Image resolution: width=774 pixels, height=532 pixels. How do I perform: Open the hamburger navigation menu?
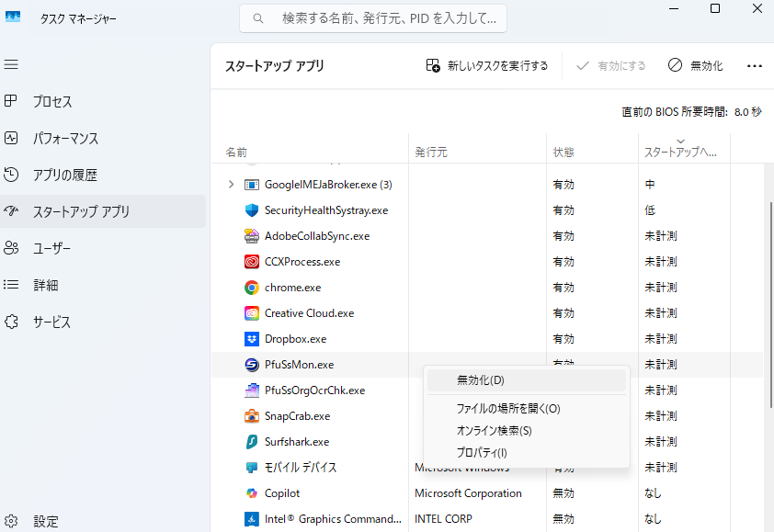click(x=11, y=65)
